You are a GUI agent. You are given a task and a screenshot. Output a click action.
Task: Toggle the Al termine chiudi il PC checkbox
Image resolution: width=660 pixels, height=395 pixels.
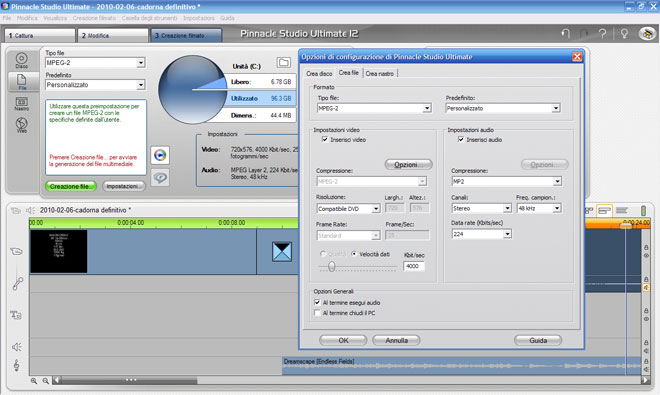(317, 313)
